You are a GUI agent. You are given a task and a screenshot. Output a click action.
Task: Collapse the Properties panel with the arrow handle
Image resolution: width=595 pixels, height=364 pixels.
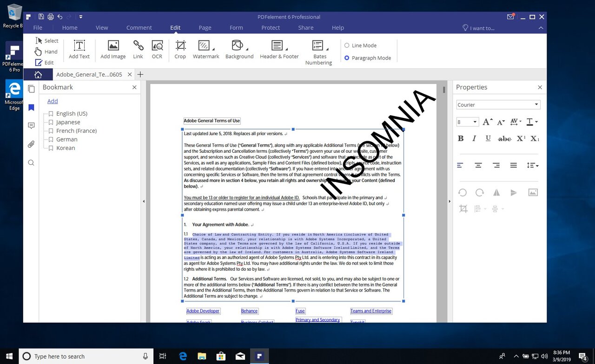point(450,201)
